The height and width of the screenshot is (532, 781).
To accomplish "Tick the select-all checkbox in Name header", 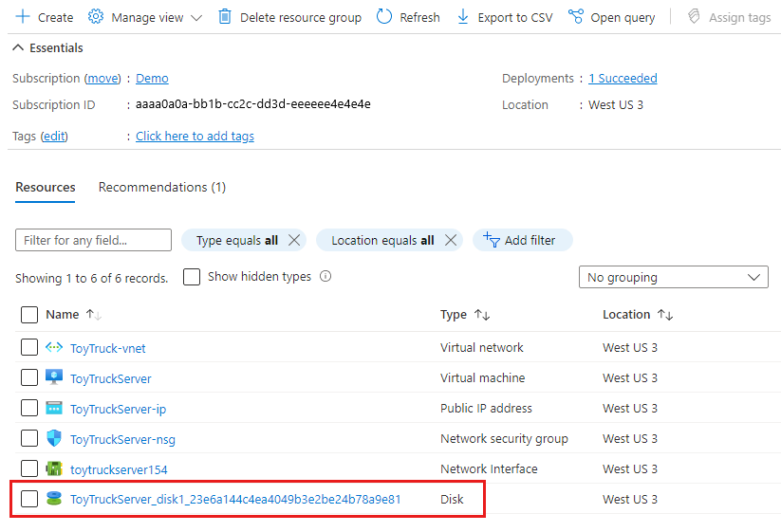I will 29,315.
